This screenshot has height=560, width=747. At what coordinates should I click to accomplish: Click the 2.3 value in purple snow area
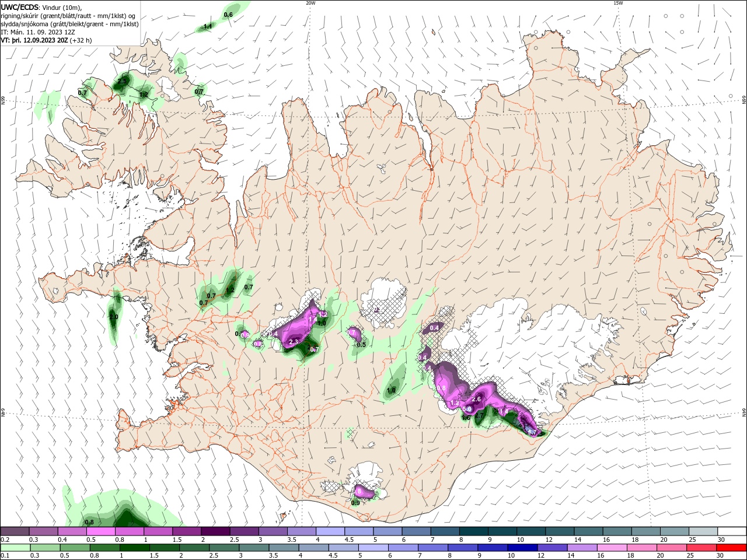pyautogui.click(x=294, y=342)
